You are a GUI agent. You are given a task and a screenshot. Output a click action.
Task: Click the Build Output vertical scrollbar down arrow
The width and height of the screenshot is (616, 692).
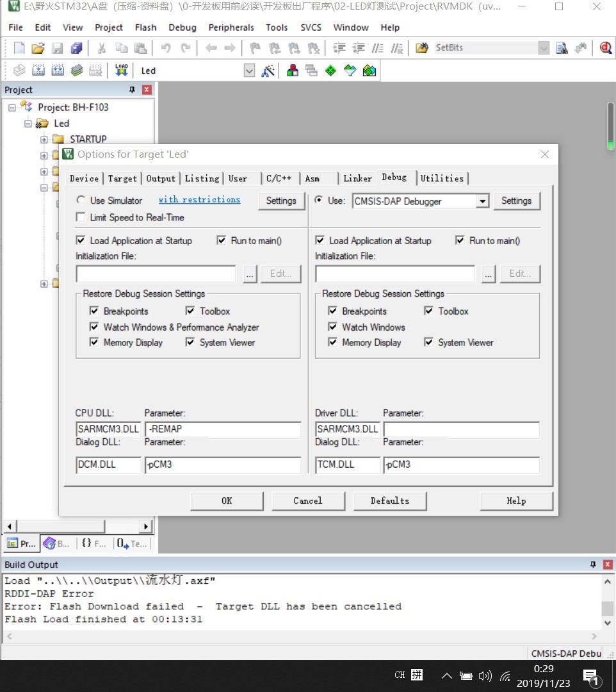(608, 622)
